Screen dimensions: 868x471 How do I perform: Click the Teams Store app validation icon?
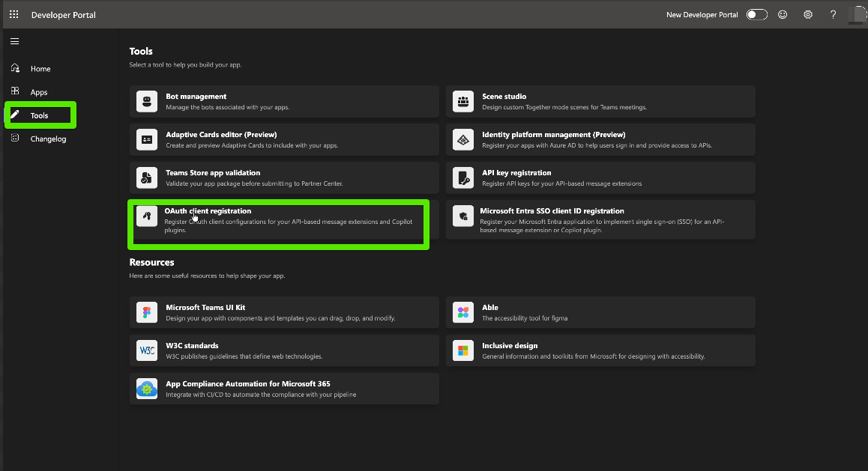[147, 177]
